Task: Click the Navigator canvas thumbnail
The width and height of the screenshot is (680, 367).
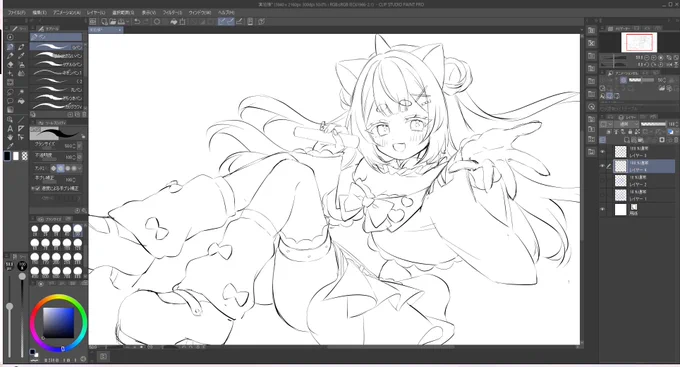Action: click(639, 43)
